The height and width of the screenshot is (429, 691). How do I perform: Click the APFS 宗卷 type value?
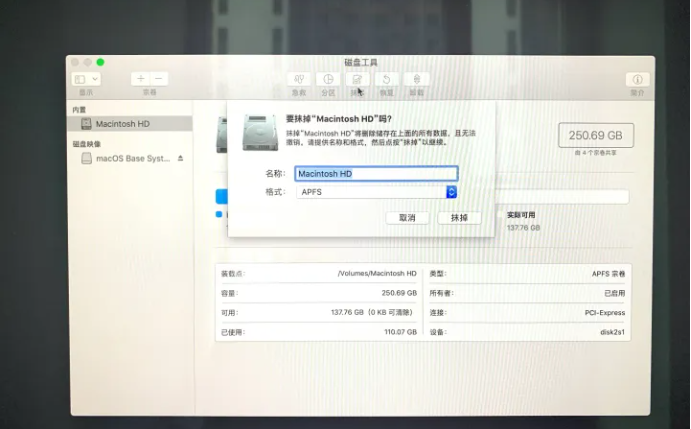pyautogui.click(x=609, y=274)
